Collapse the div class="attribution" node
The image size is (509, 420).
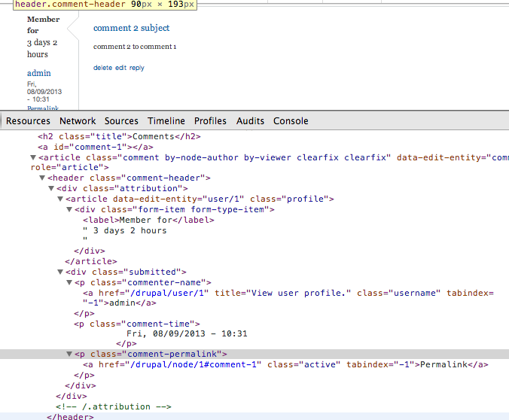pos(52,188)
